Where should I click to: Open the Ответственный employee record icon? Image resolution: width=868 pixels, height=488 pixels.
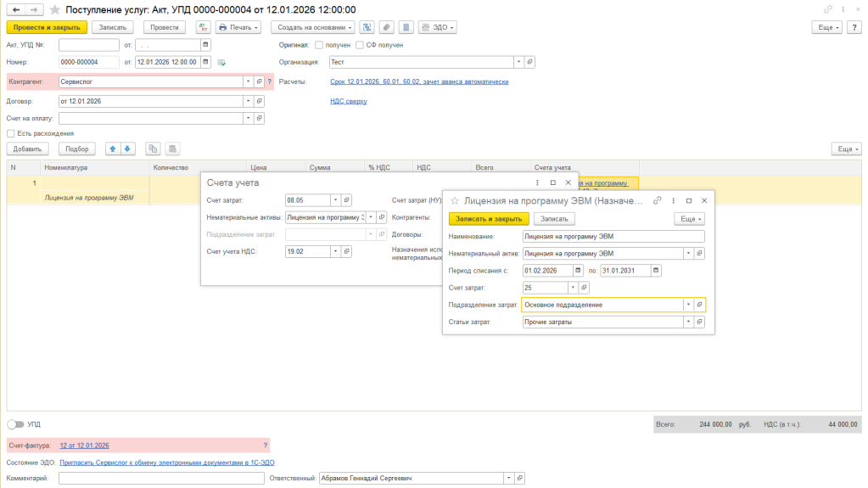pos(520,478)
